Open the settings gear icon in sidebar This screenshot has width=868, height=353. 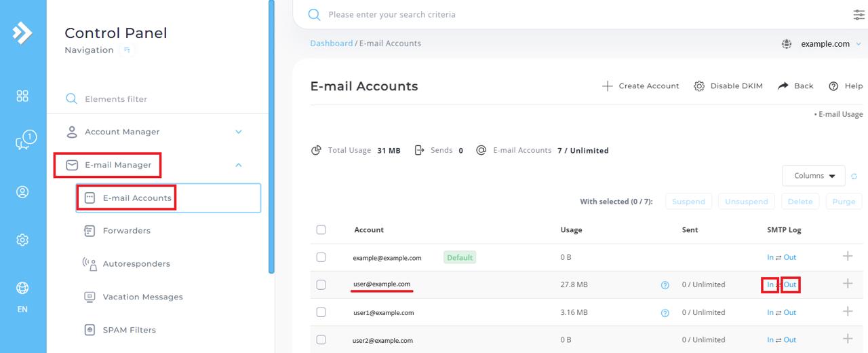tap(22, 240)
